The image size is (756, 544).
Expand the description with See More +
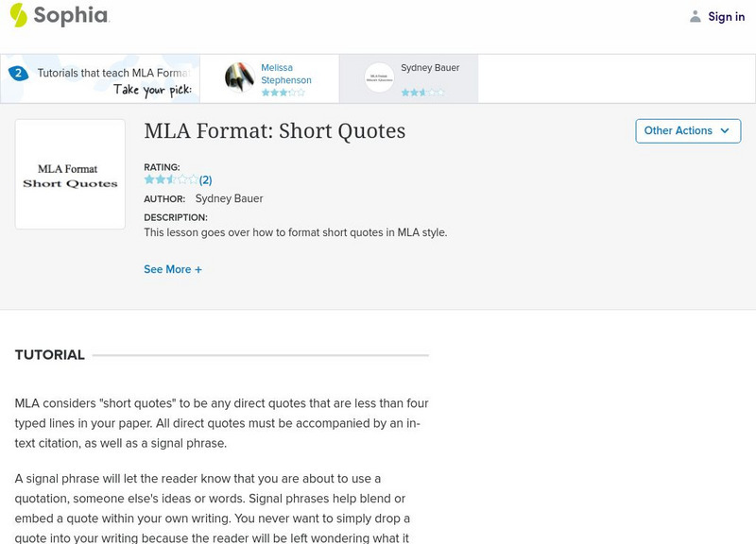[x=173, y=269]
